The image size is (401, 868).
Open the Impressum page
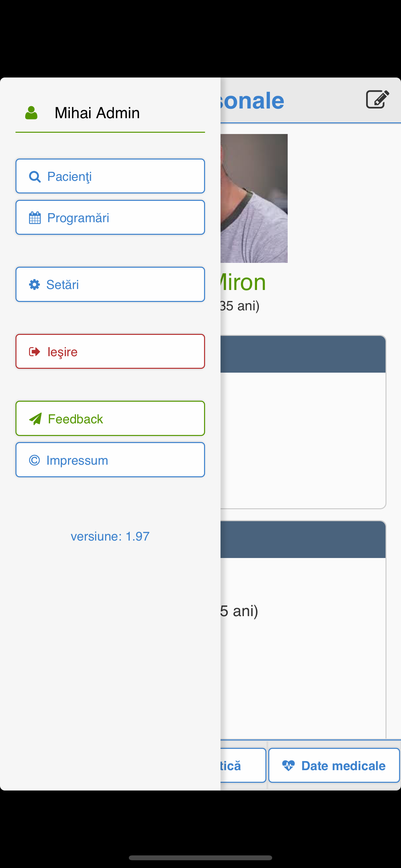click(x=110, y=460)
